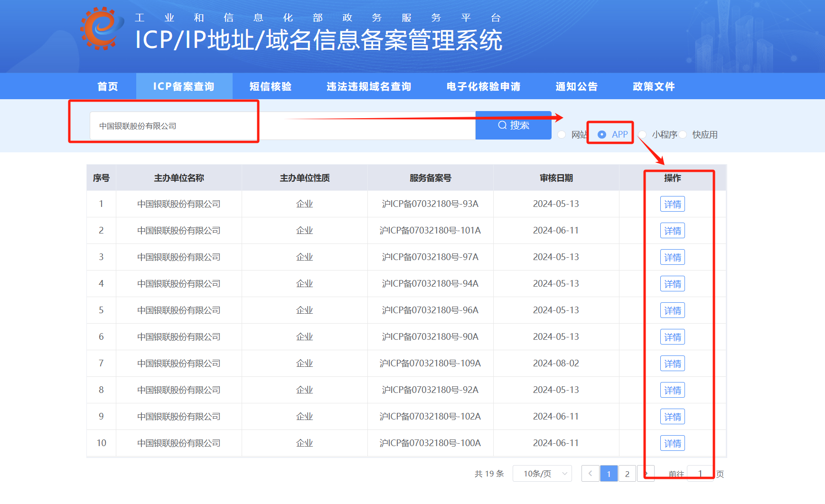This screenshot has width=825, height=504.
Task: Open 详情 for 沪ICP备07032180号-100A
Action: pos(673,443)
